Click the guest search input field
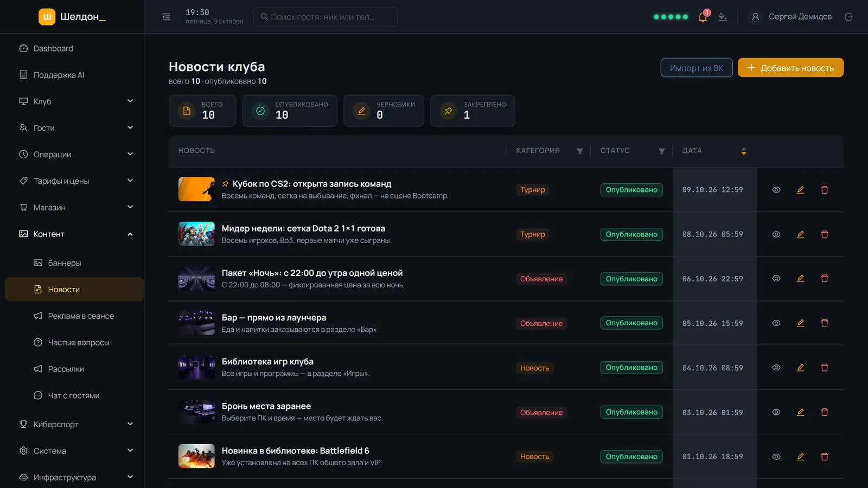This screenshot has height=488, width=868. coord(325,17)
